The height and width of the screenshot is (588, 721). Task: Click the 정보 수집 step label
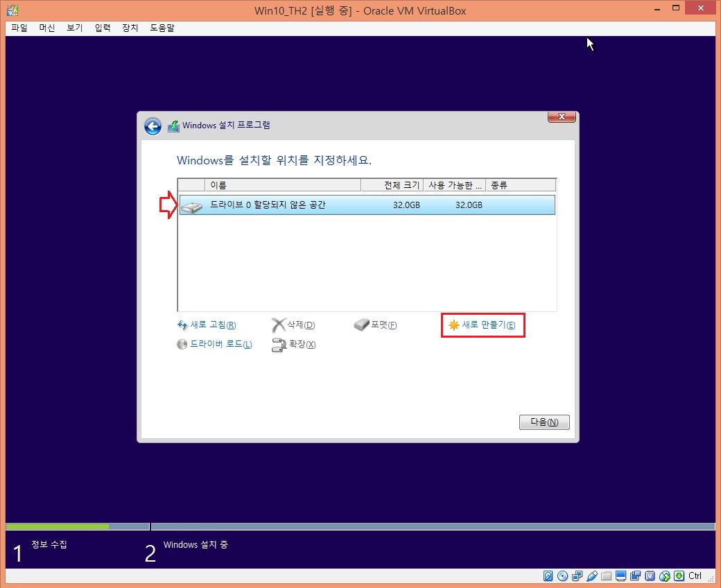pyautogui.click(x=49, y=544)
